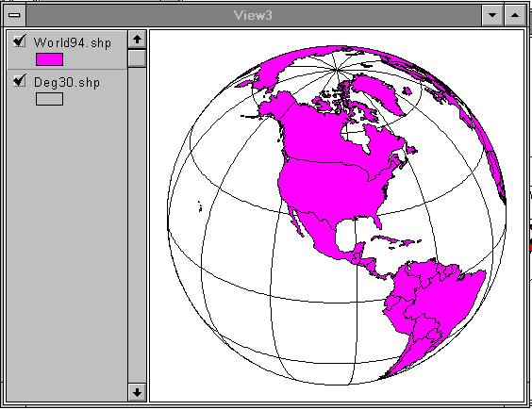
Task: Click the scroll down arrow in legend
Action: [137, 392]
